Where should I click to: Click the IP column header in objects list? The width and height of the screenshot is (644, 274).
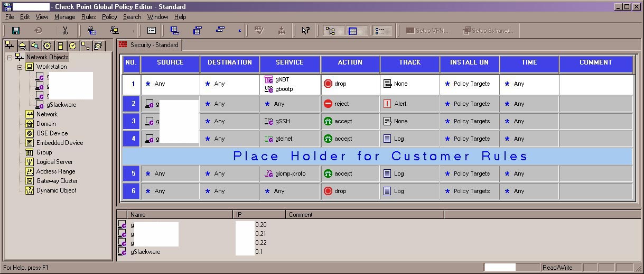[259, 215]
